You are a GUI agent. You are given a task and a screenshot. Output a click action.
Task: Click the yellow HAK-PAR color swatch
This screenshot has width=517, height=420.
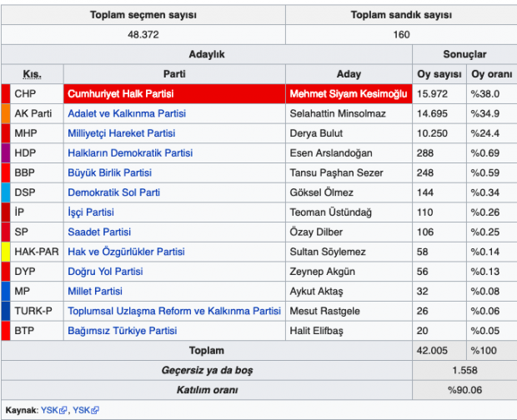pyautogui.click(x=6, y=252)
